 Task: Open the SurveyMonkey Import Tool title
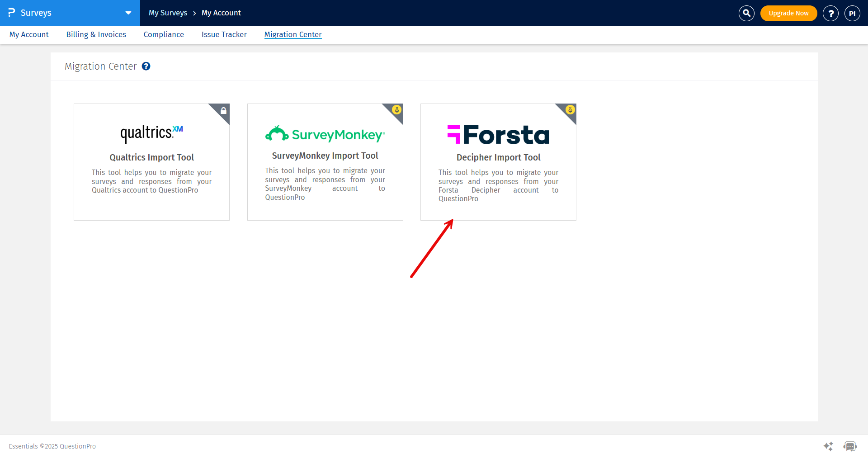325,156
